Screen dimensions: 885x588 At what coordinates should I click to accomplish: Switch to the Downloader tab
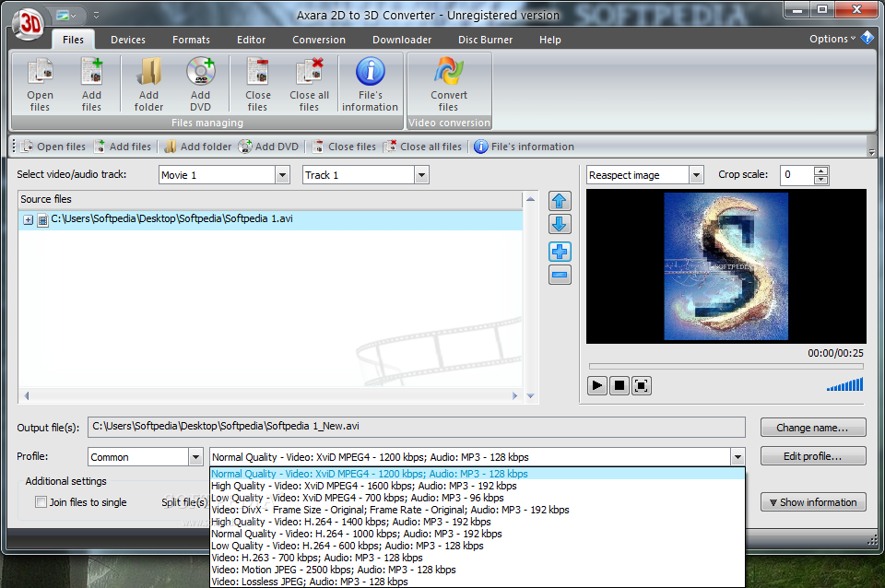click(402, 40)
